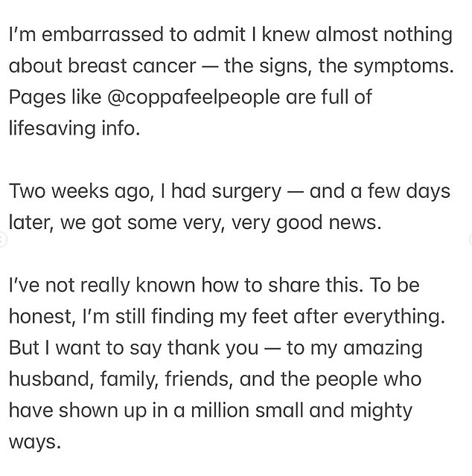Click the word 'symptoms.' ending the second line
The image size is (472, 476).
coord(404,66)
